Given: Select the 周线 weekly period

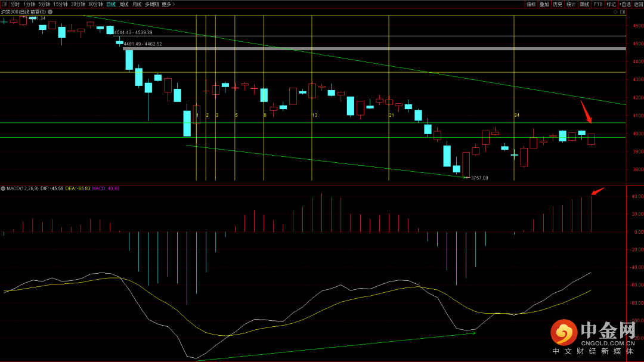Looking at the screenshot, I should (123, 4).
